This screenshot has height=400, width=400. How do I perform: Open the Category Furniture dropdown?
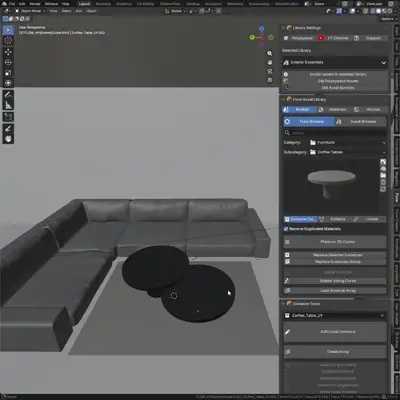pyautogui.click(x=348, y=142)
